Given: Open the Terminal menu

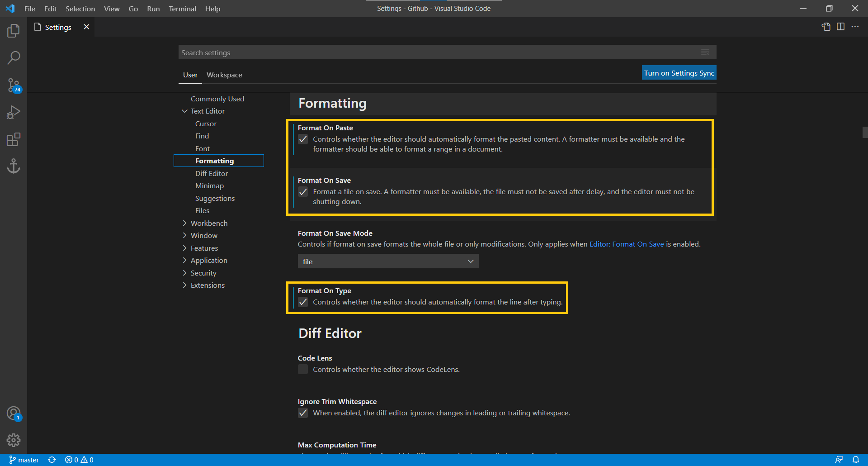Looking at the screenshot, I should (182, 9).
